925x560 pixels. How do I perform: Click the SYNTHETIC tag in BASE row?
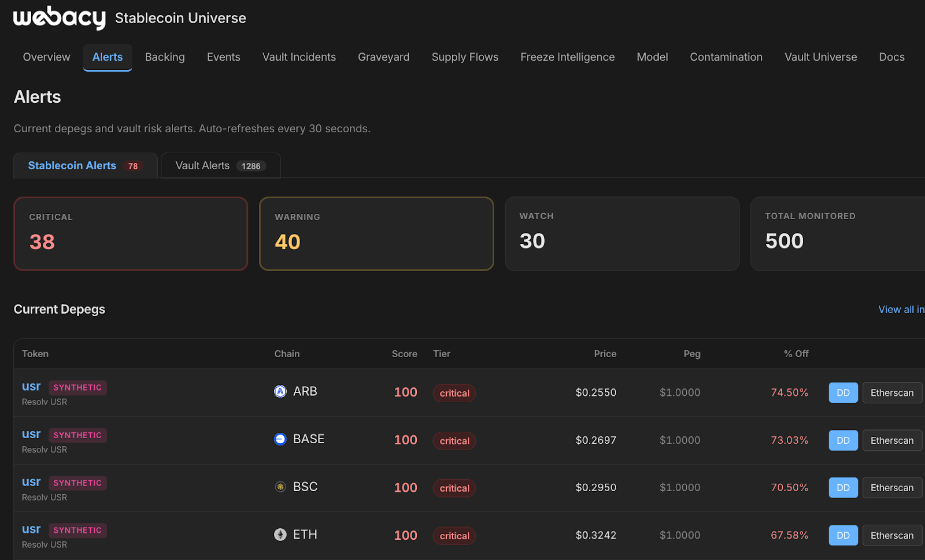(77, 435)
